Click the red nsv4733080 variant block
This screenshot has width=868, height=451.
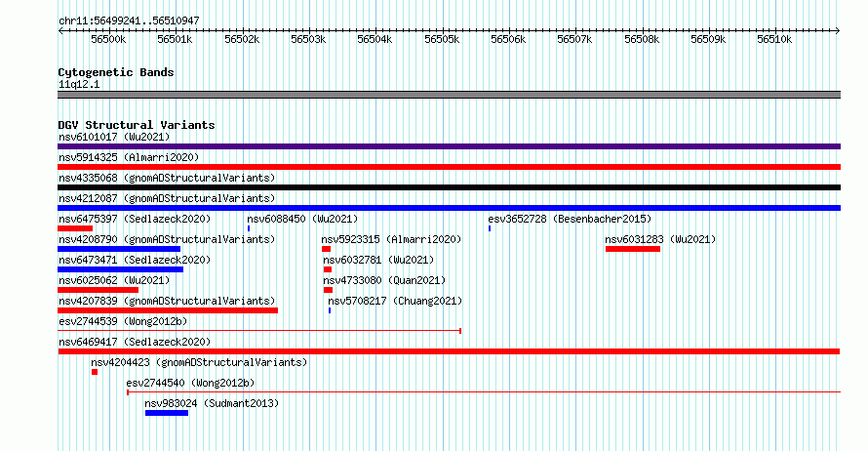[x=329, y=290]
